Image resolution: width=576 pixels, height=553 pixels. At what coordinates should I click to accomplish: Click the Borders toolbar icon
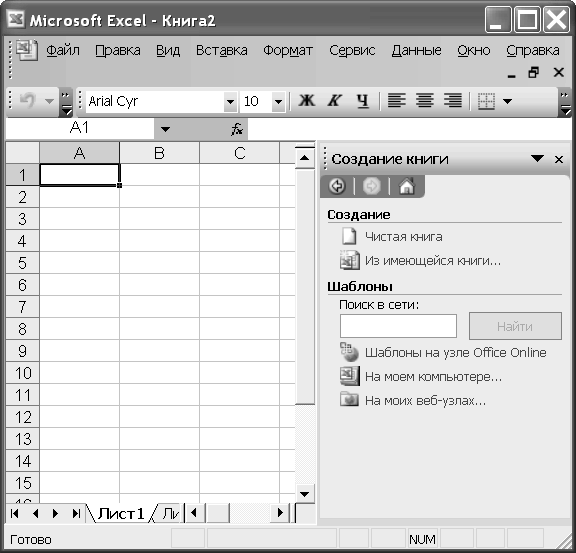pos(486,101)
